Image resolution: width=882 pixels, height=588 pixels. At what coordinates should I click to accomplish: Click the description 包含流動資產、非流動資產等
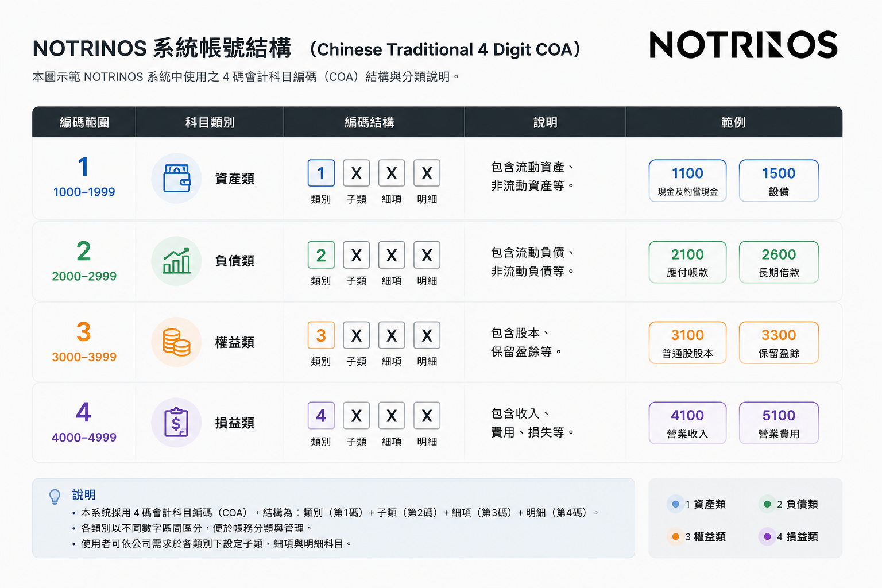pos(532,176)
